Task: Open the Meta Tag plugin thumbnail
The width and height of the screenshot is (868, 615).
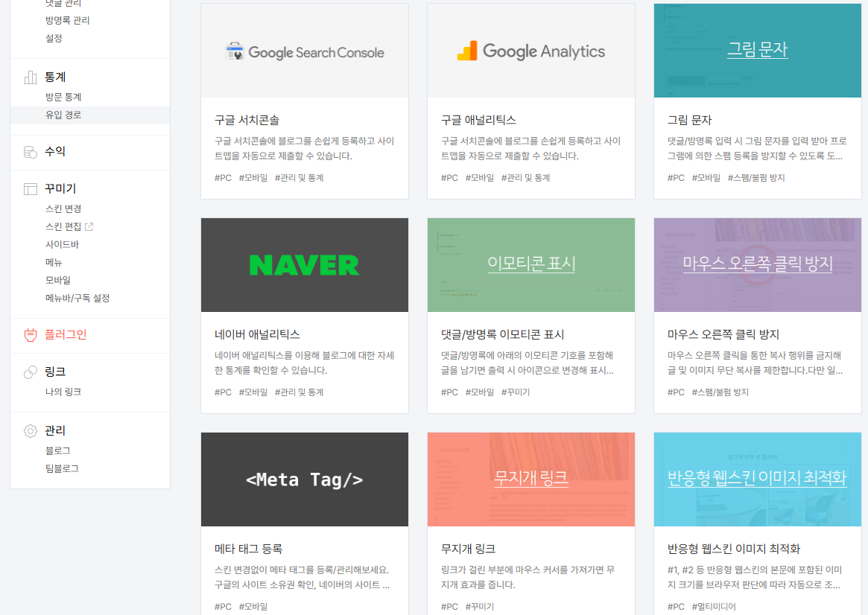Action: (305, 479)
